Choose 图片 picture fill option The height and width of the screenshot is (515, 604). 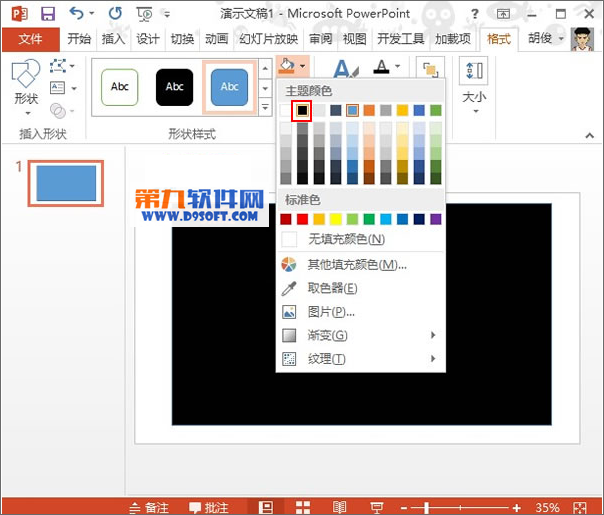(331, 312)
